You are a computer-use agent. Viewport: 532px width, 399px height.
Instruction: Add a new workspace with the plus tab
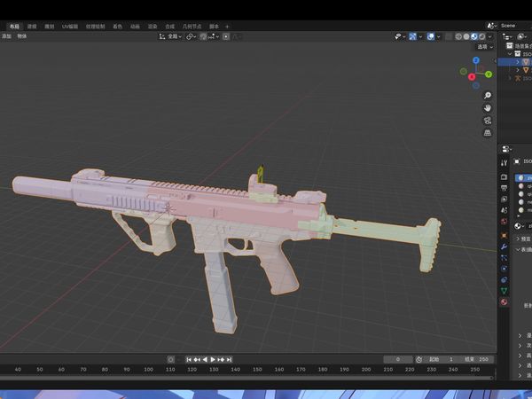[227, 26]
